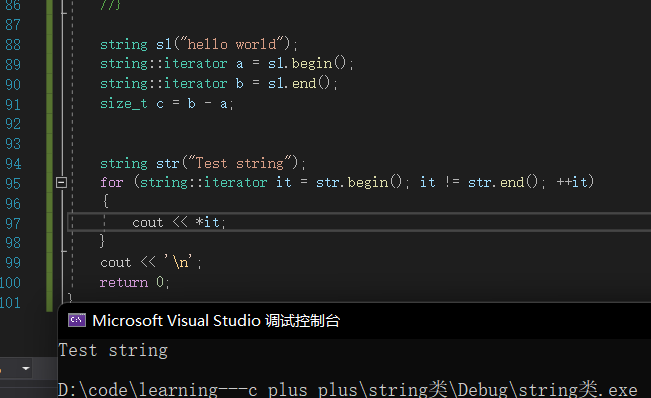Click str.end() in the for loop
651x398 pixels.
point(503,182)
